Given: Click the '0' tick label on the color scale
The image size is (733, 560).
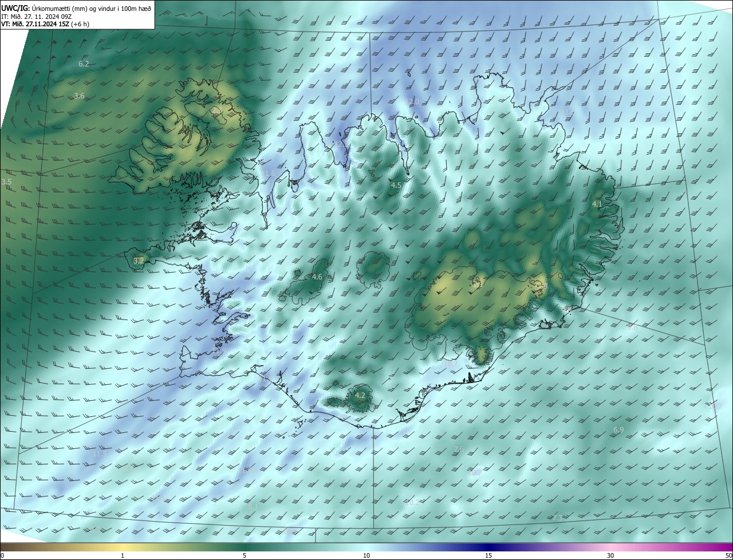Looking at the screenshot, I should pos(2,555).
